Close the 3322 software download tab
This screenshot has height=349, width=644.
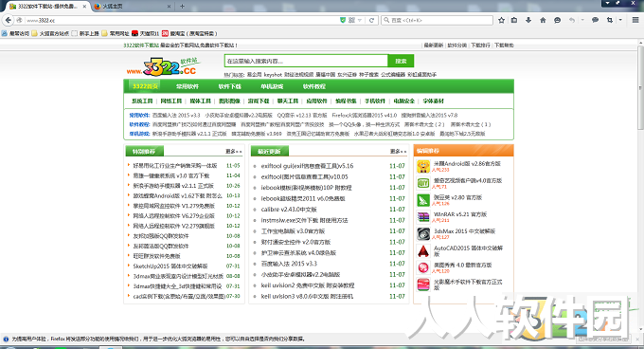tap(84, 7)
